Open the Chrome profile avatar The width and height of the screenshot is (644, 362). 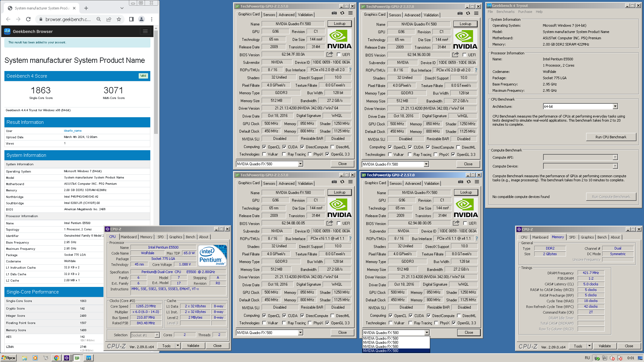pos(142,19)
